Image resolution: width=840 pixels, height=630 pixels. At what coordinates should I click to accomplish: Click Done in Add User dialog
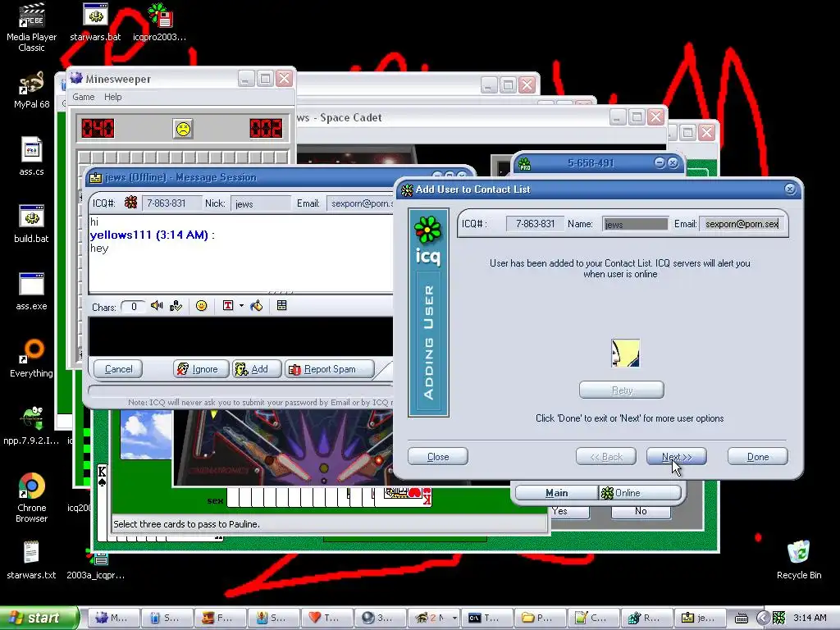coord(757,456)
